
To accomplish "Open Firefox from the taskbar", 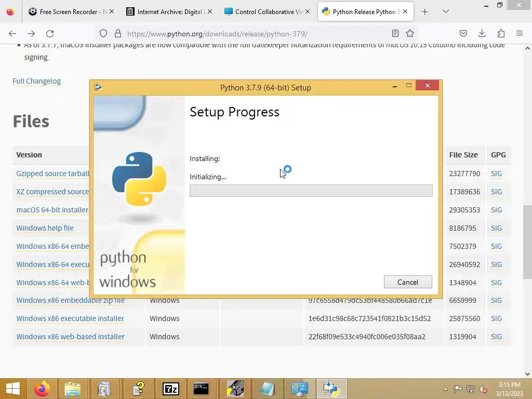I will [x=42, y=389].
